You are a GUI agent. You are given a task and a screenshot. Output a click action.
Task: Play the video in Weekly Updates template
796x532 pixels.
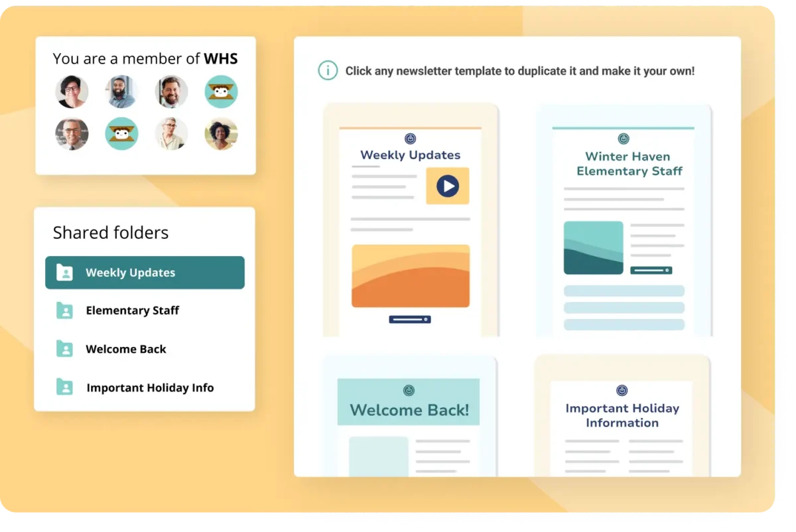(448, 186)
